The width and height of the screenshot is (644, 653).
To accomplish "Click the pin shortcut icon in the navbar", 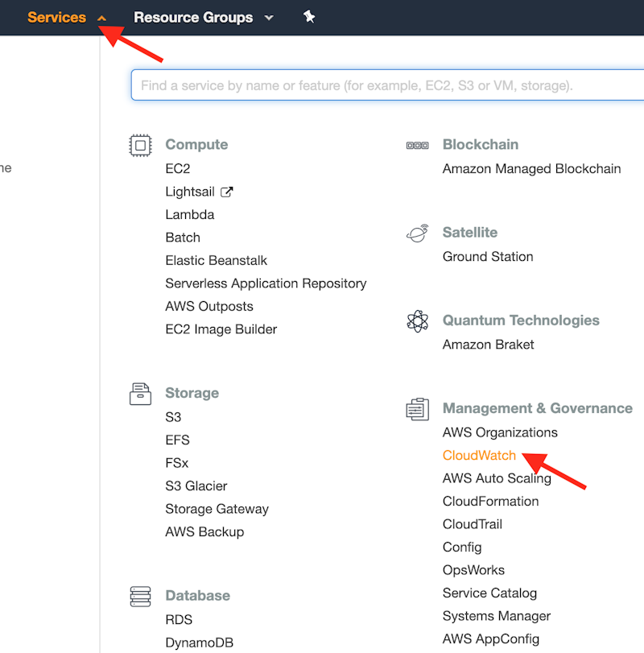I will pyautogui.click(x=309, y=16).
